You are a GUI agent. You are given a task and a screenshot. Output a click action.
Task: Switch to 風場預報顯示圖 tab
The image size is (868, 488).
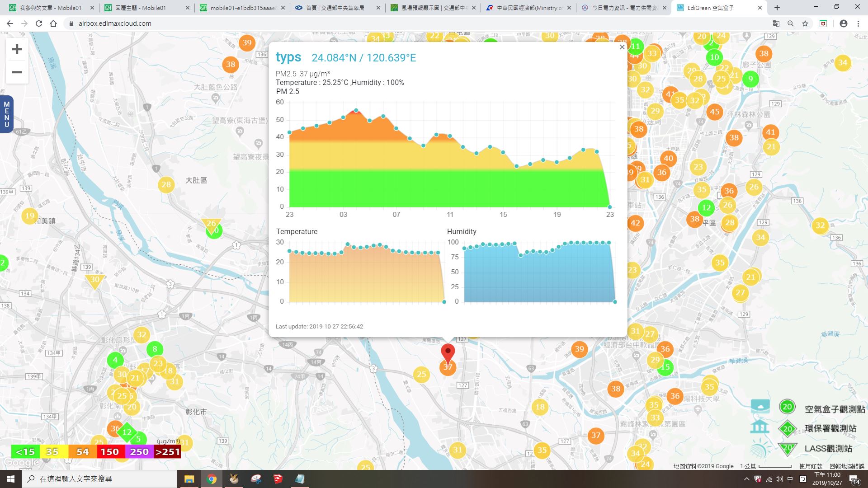(433, 8)
